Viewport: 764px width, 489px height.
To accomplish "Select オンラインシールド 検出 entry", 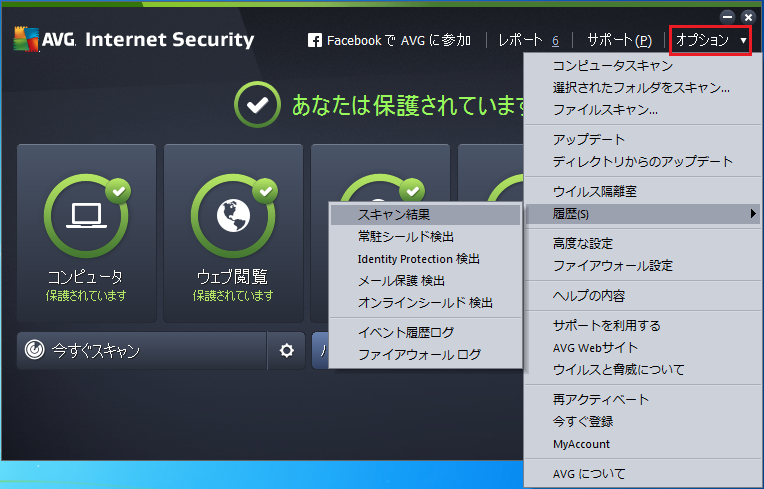I will (x=425, y=303).
